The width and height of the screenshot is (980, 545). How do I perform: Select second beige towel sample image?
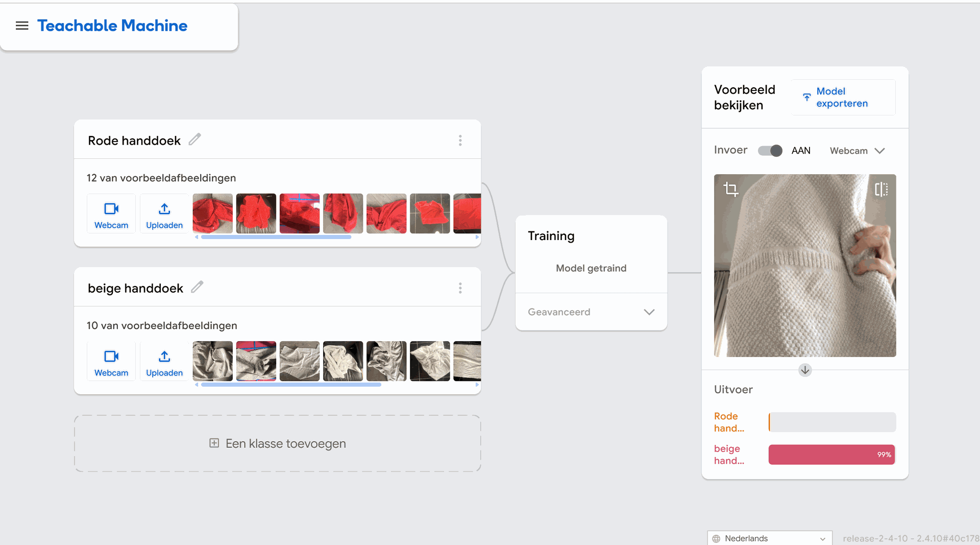click(256, 361)
